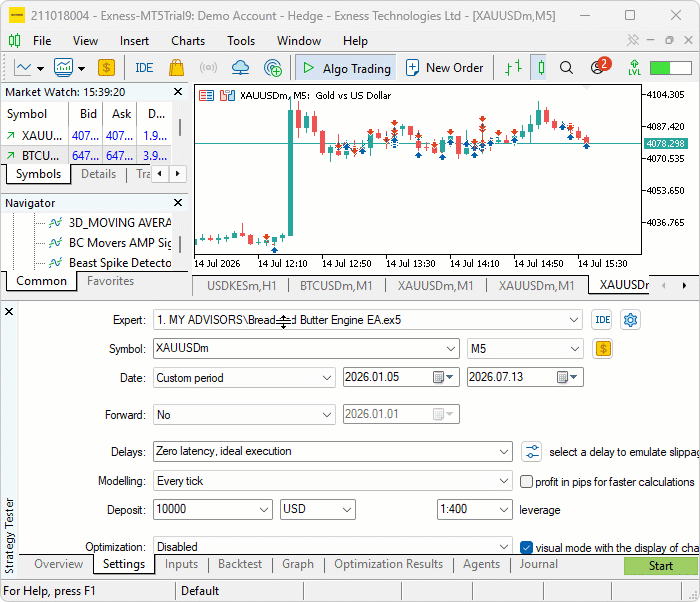Click the chart depth of market icon
700x602 pixels.
pyautogui.click(x=206, y=96)
